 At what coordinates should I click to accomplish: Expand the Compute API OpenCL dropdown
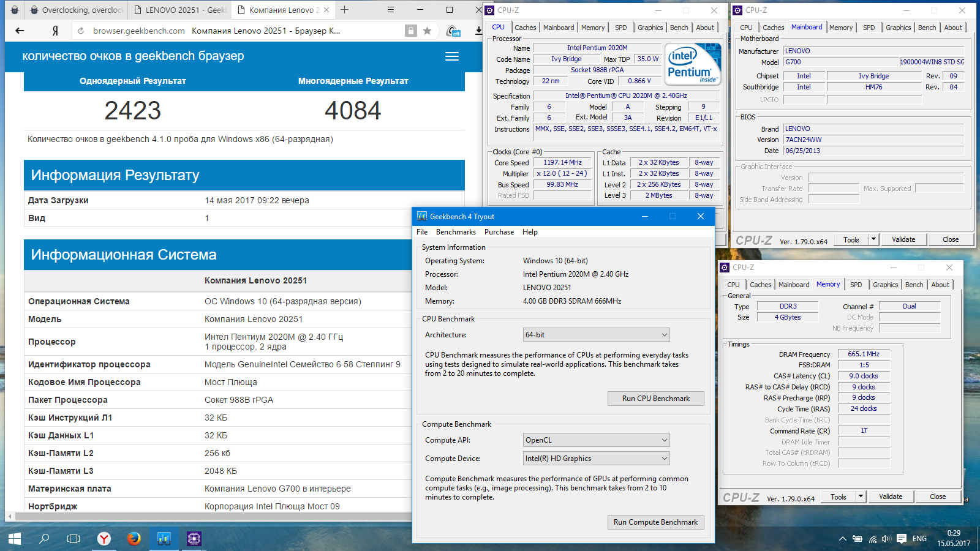(596, 440)
